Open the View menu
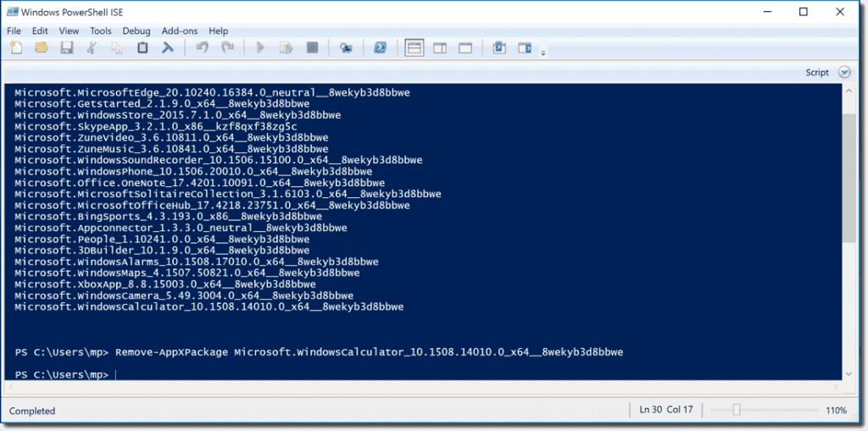868x431 pixels. pos(69,31)
